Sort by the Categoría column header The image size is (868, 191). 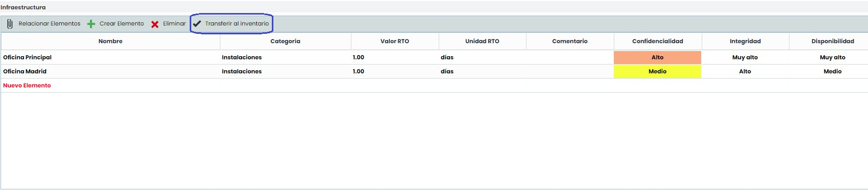(285, 41)
